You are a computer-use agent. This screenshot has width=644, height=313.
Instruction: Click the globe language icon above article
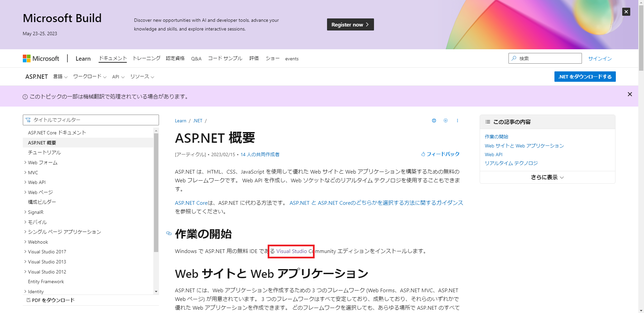(x=434, y=121)
